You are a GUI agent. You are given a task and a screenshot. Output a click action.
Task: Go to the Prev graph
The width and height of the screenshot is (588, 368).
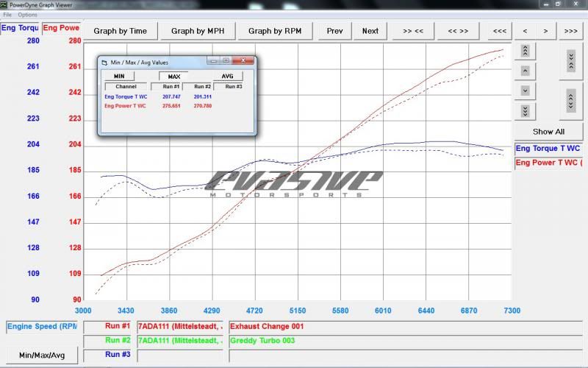334,31
